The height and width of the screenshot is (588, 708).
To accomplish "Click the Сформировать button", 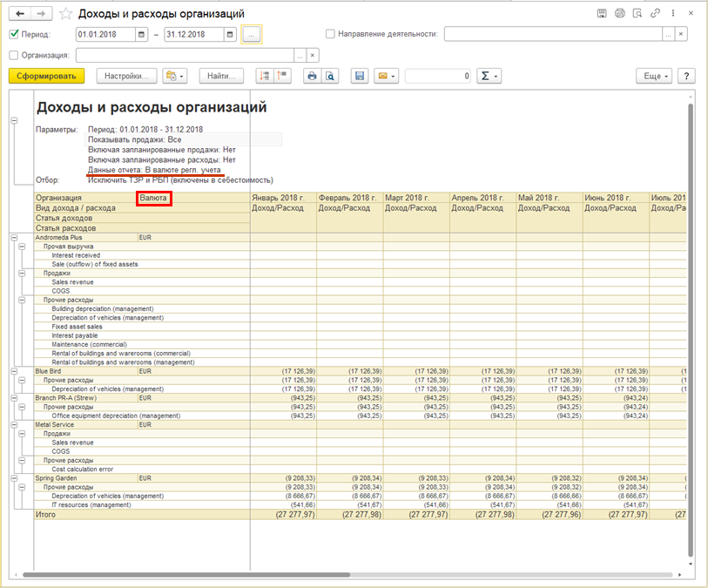I will pyautogui.click(x=46, y=76).
